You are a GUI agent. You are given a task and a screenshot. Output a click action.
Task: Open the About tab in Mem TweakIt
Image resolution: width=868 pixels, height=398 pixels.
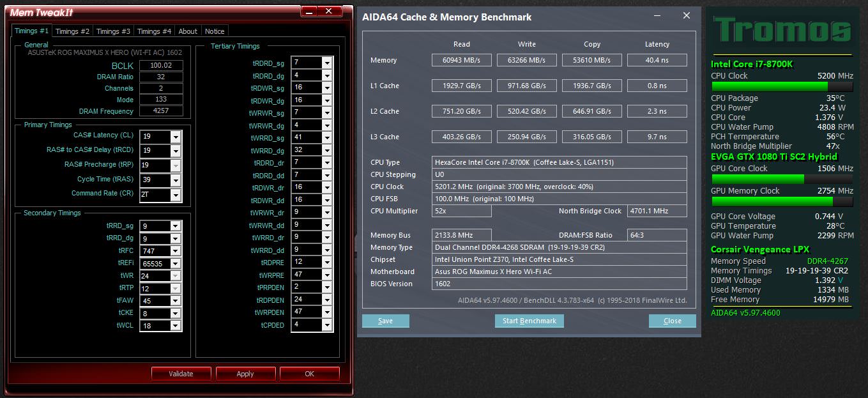[x=188, y=31]
